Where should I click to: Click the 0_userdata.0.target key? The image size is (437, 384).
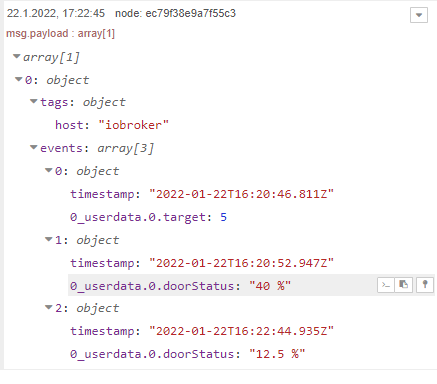point(138,217)
